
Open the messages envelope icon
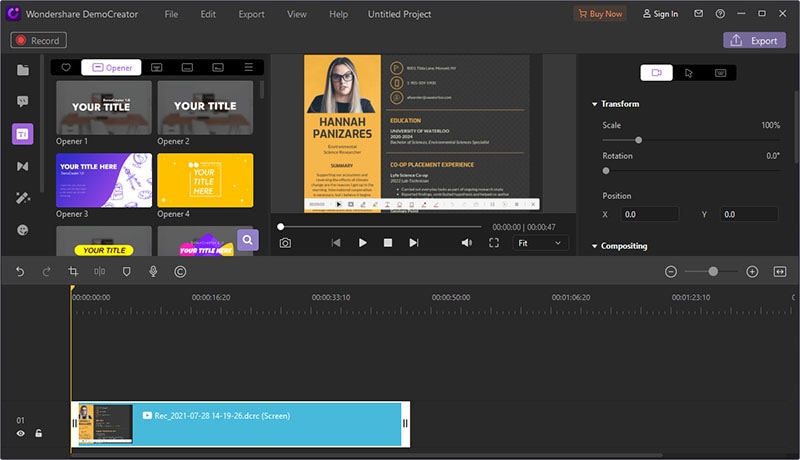[x=698, y=14]
